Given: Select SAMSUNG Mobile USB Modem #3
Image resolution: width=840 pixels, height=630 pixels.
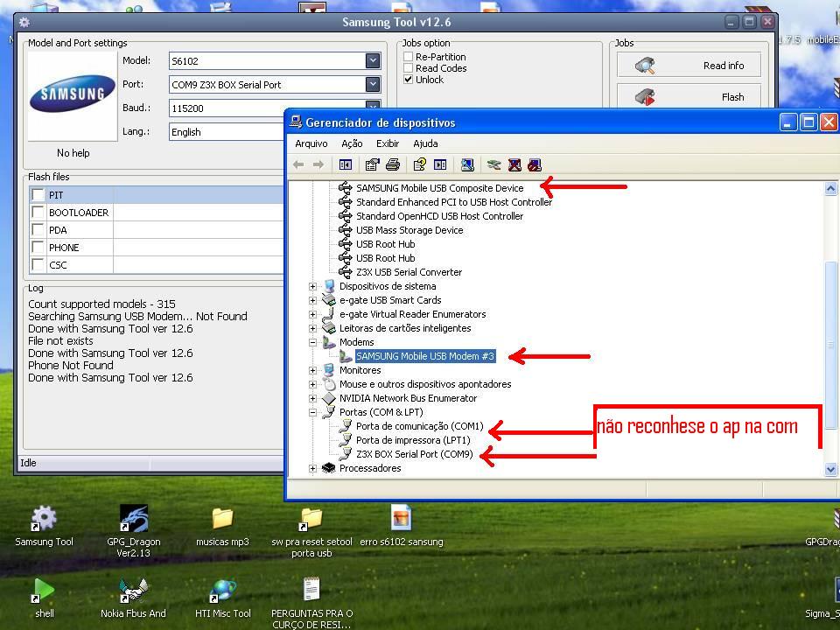Looking at the screenshot, I should [425, 356].
